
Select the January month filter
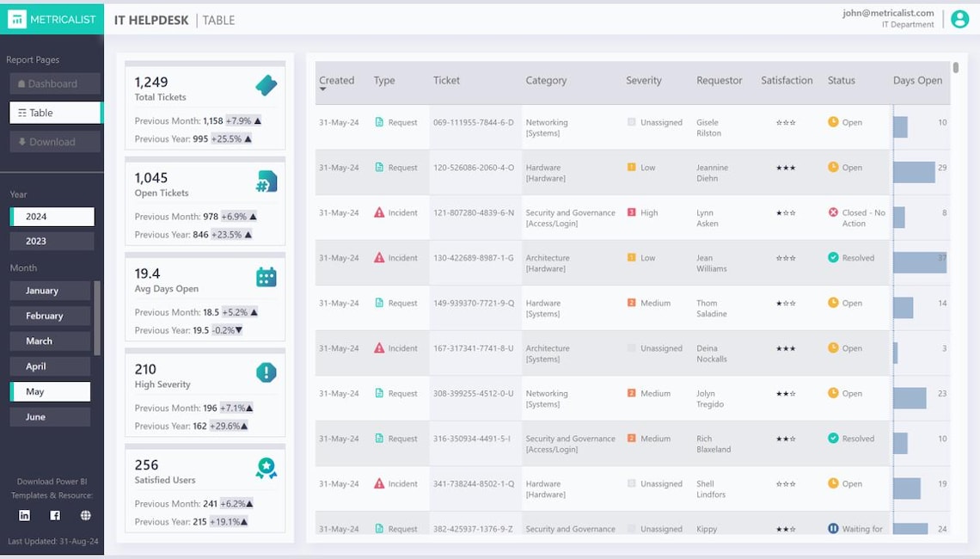[49, 291]
